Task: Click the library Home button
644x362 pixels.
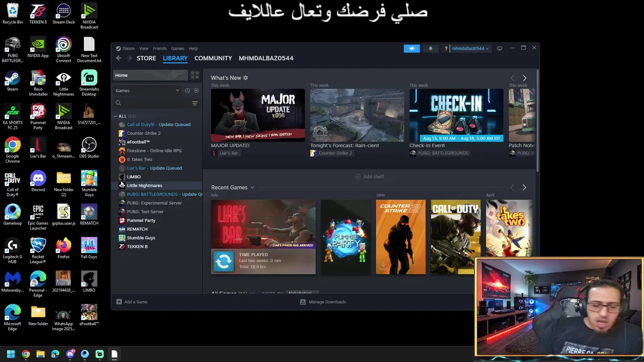Action: point(150,75)
